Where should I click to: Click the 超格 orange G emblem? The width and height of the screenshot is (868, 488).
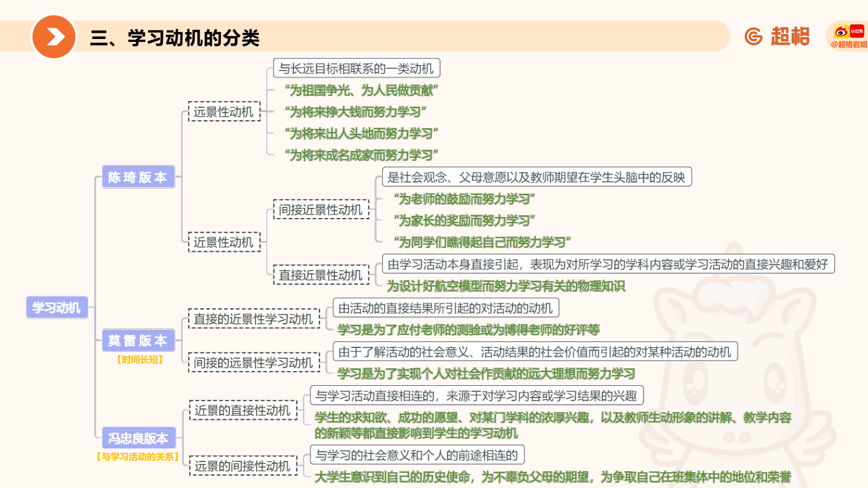754,36
